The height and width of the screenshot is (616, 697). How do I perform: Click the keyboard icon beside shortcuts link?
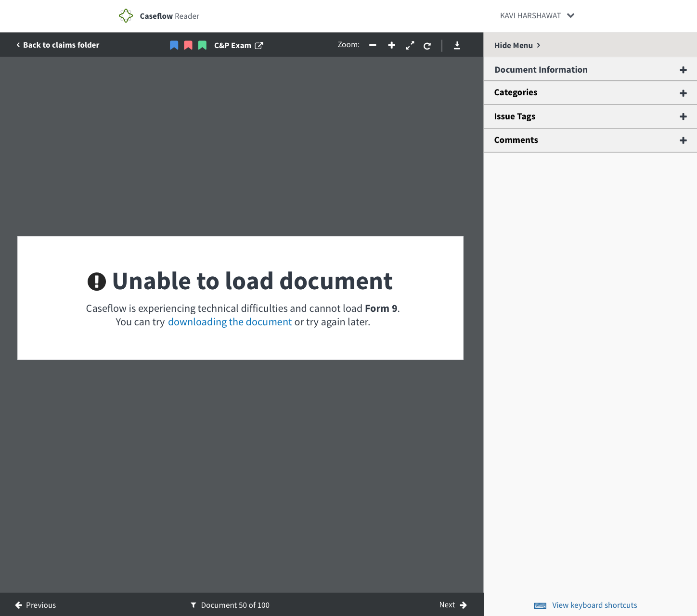(x=540, y=605)
